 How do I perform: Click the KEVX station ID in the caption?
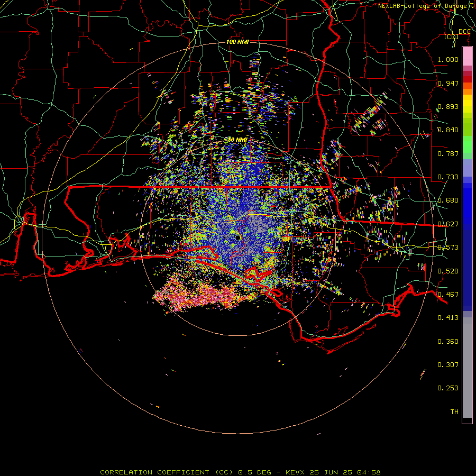[x=295, y=472]
